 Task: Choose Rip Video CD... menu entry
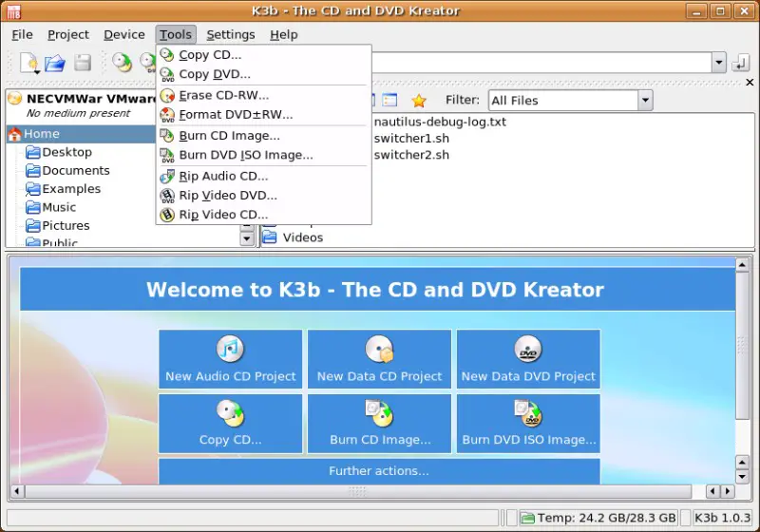[x=263, y=215]
